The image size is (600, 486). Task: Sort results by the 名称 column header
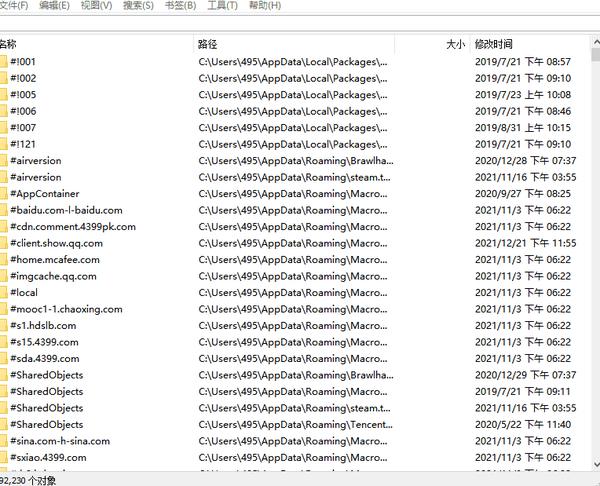96,44
